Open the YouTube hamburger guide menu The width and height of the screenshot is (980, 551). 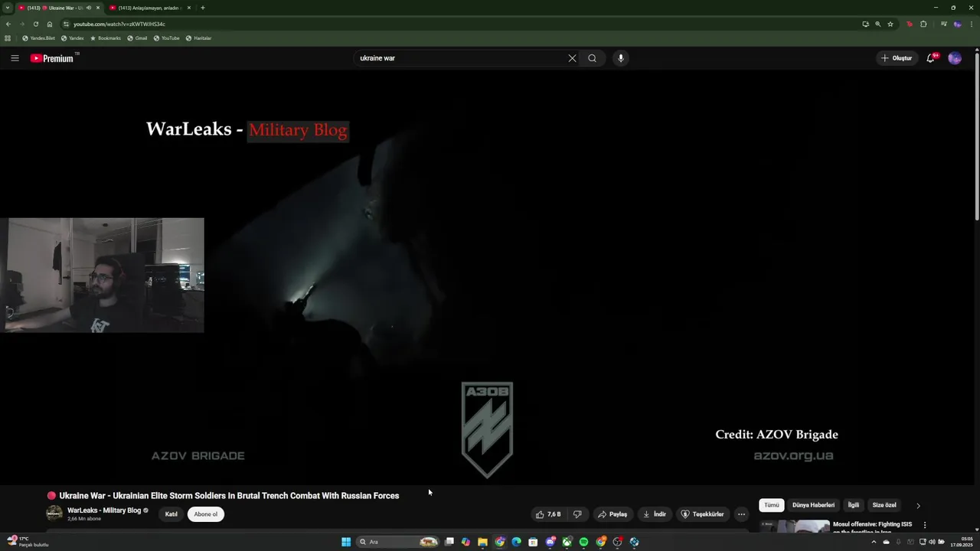pyautogui.click(x=15, y=58)
